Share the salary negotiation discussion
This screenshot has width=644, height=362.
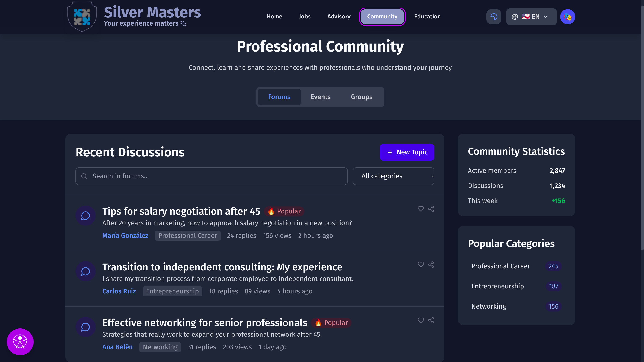click(431, 209)
